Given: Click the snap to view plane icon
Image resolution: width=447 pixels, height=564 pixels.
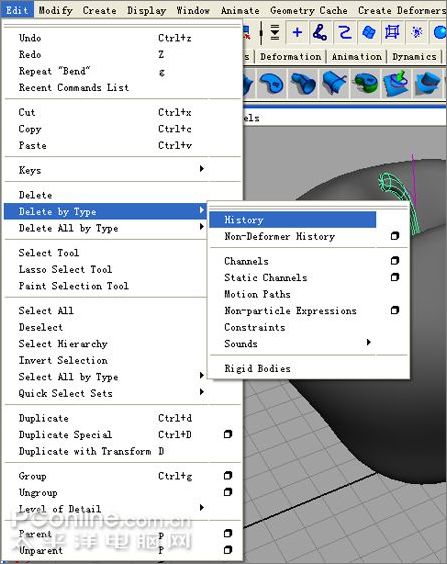Looking at the screenshot, I should point(392,32).
